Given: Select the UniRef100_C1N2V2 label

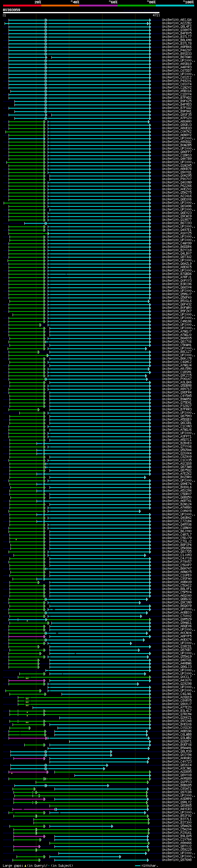Looking at the screenshot, I should point(177,88).
